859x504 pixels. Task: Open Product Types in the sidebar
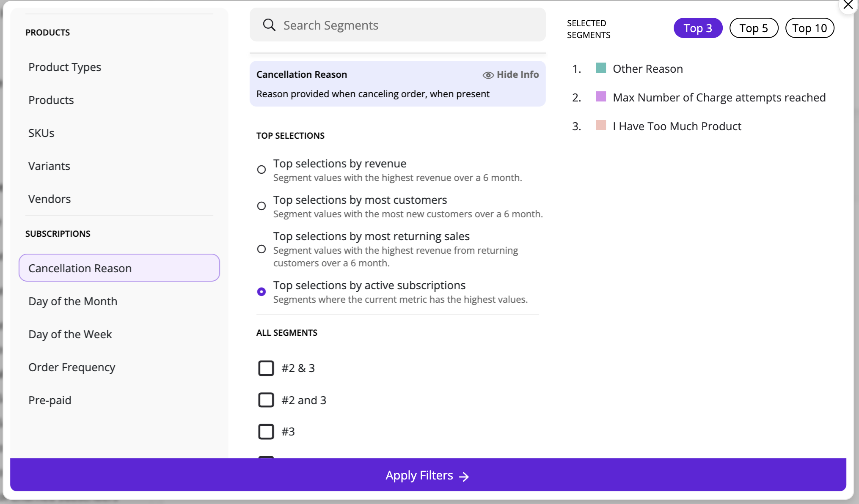point(65,67)
